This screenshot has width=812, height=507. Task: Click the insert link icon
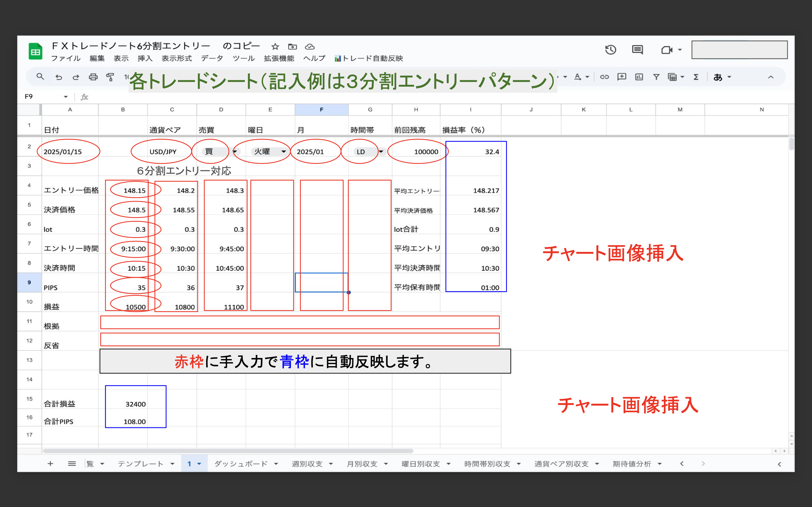coord(604,77)
